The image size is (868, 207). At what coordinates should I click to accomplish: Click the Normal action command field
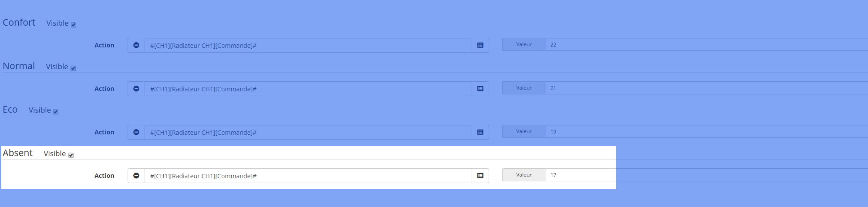(308, 89)
